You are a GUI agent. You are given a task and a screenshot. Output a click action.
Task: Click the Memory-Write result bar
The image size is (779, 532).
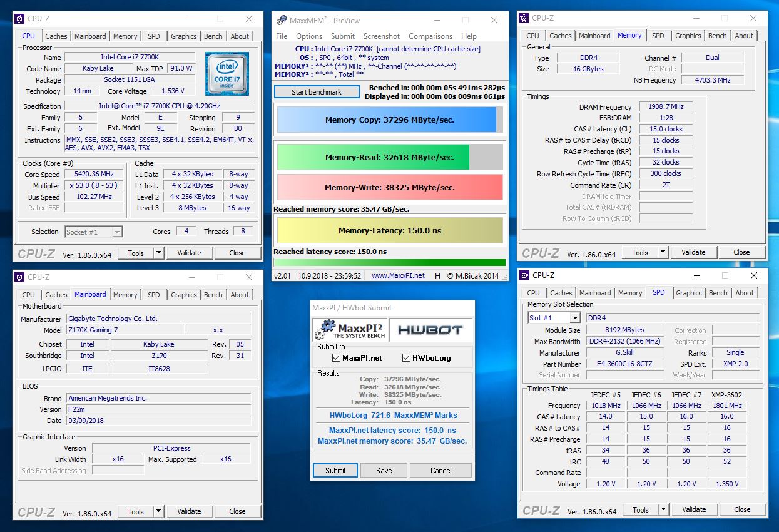390,187
